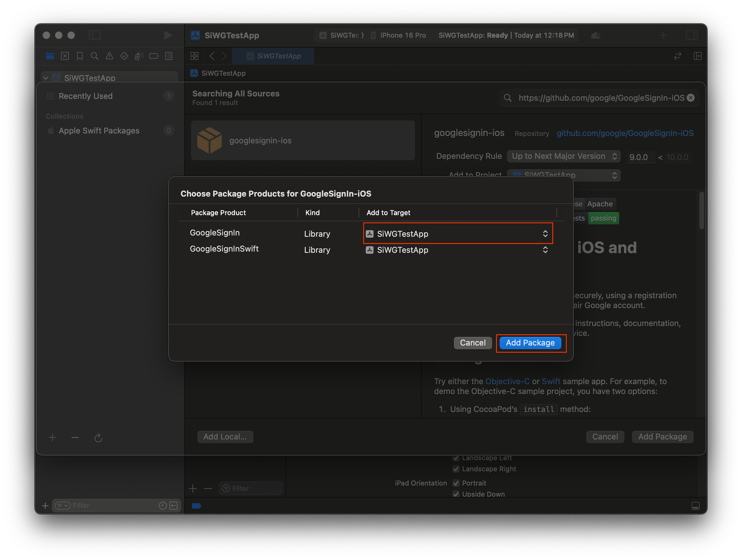Open the Debug navigator icon

(139, 56)
